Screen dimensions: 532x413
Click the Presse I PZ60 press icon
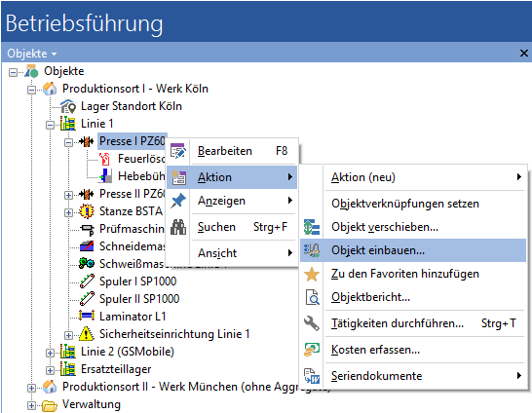click(x=86, y=141)
